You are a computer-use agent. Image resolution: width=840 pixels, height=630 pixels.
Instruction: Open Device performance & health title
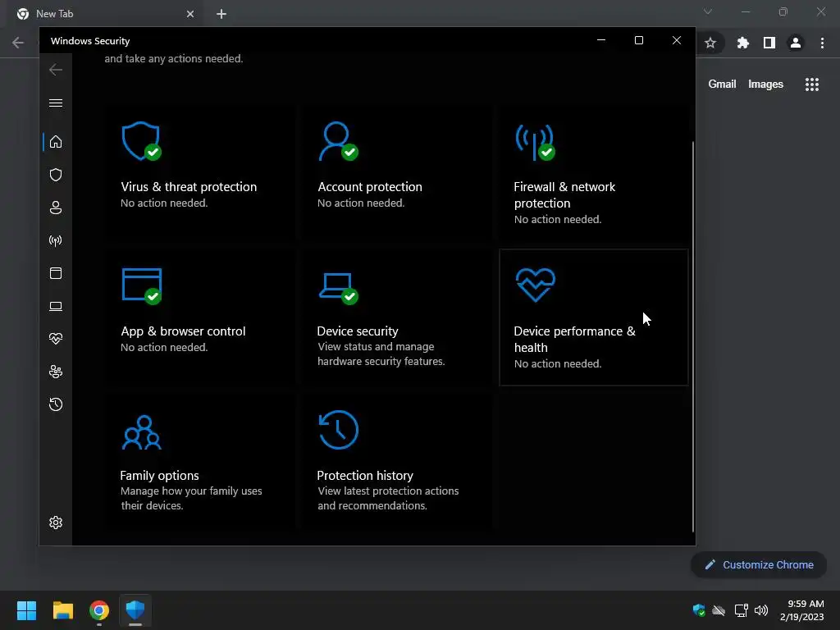coord(574,339)
